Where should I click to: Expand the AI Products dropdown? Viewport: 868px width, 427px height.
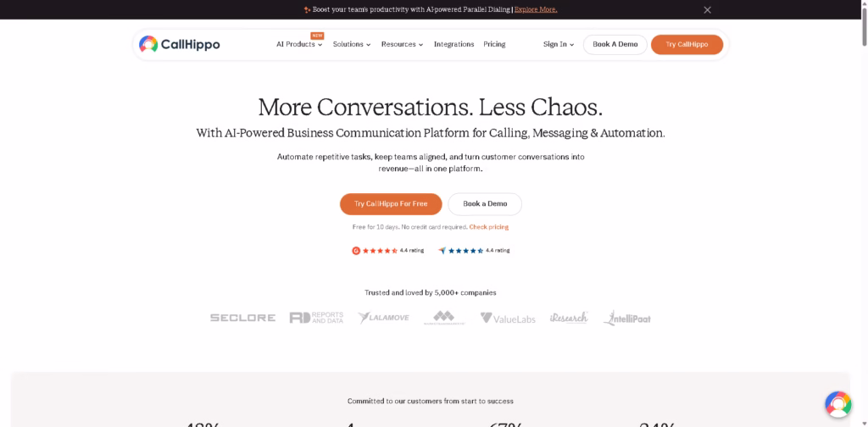(299, 44)
